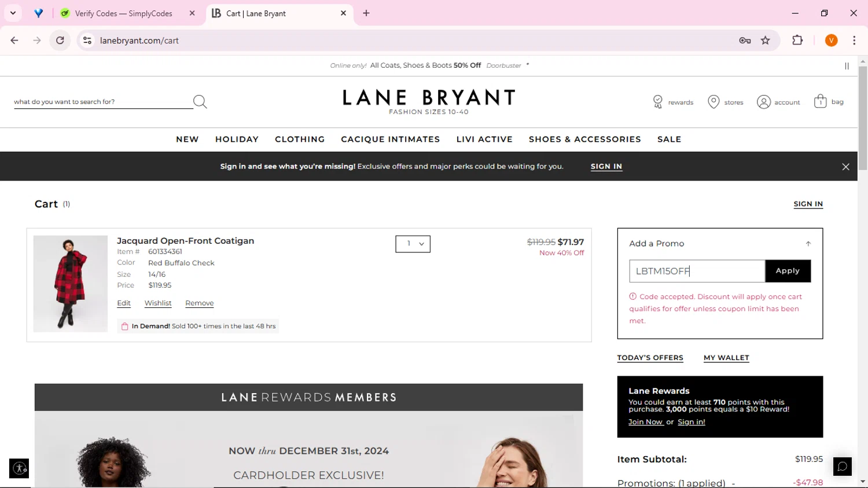Move the item to Wishlist
Screen dimensions: 868x488
[158, 303]
